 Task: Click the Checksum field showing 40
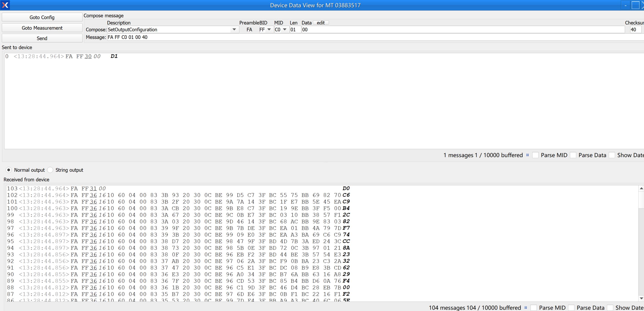(x=636, y=29)
